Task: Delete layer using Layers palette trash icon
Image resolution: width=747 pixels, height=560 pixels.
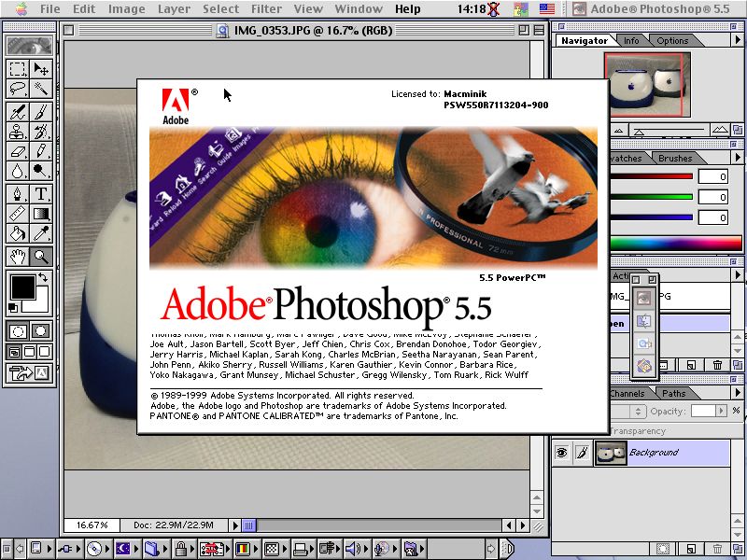Action: 717,549
